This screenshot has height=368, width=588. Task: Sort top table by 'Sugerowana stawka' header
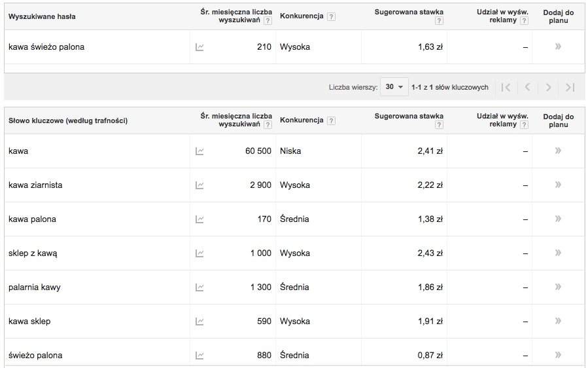click(409, 12)
